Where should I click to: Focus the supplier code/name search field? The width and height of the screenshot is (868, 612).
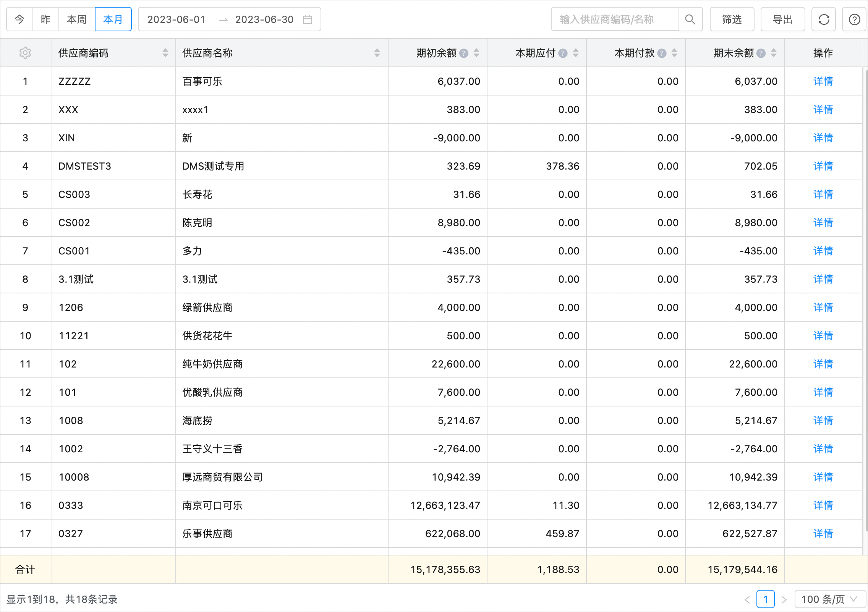point(615,19)
